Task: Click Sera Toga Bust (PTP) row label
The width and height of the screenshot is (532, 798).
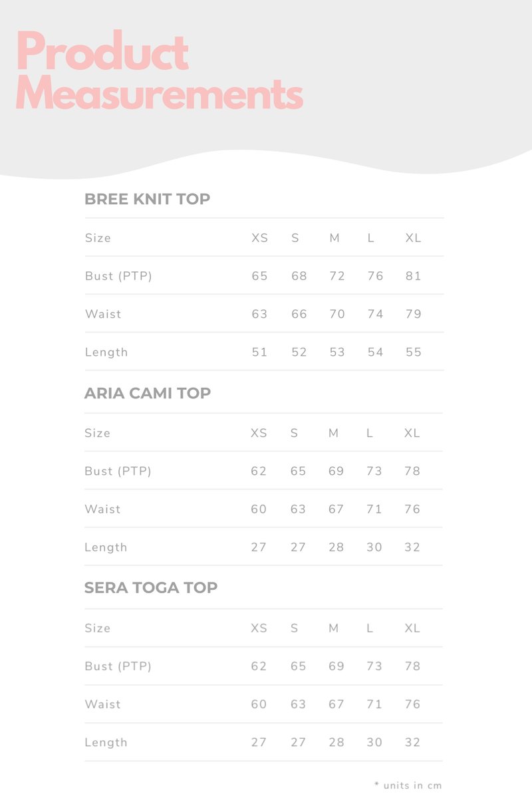Action: [x=118, y=666]
